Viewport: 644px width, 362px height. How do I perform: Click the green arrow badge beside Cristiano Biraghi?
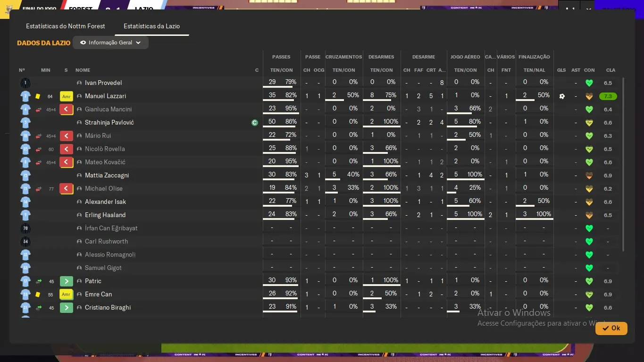(66, 308)
